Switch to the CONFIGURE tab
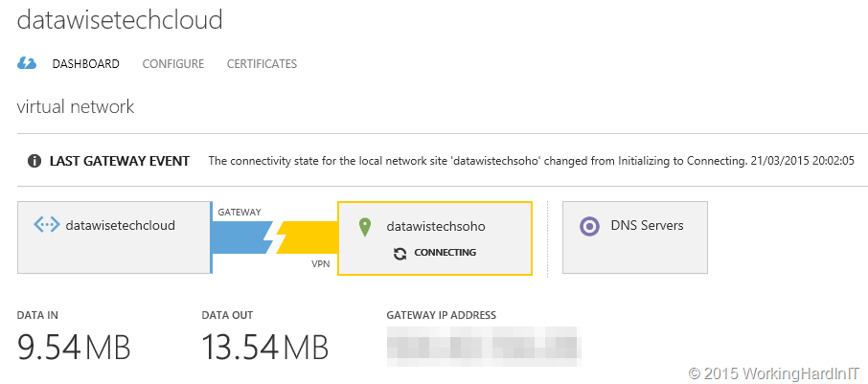This screenshot has height=384, width=868. coord(173,63)
